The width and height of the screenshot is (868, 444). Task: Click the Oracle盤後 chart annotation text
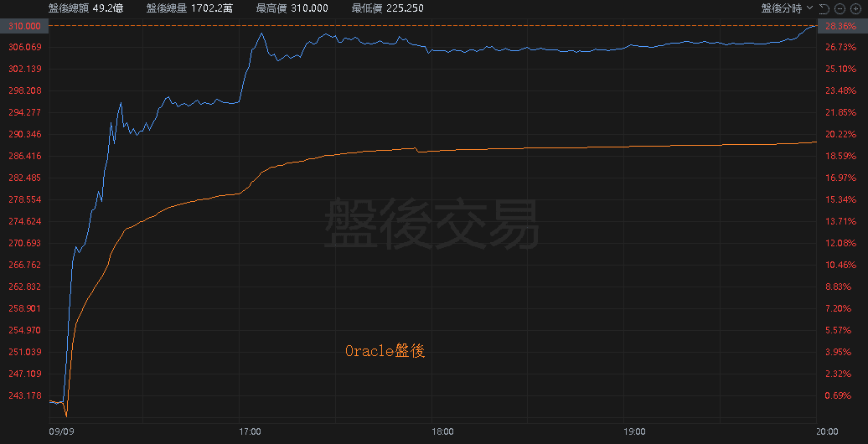[x=385, y=351]
